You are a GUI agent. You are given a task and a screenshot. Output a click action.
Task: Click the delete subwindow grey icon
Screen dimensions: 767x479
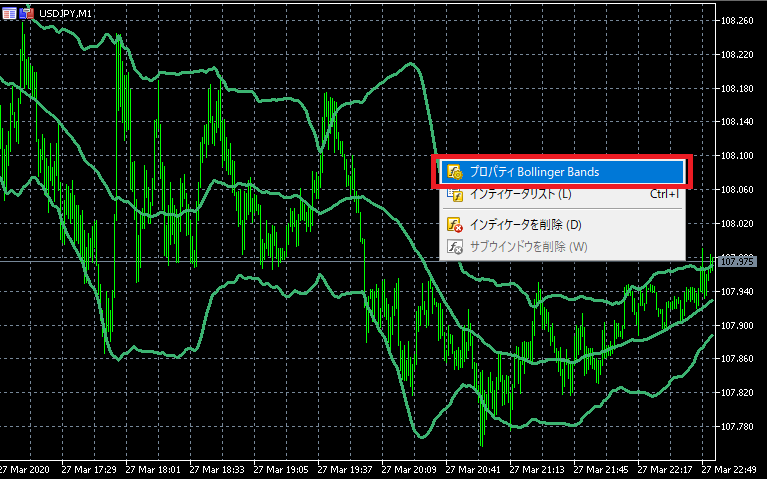pos(454,247)
